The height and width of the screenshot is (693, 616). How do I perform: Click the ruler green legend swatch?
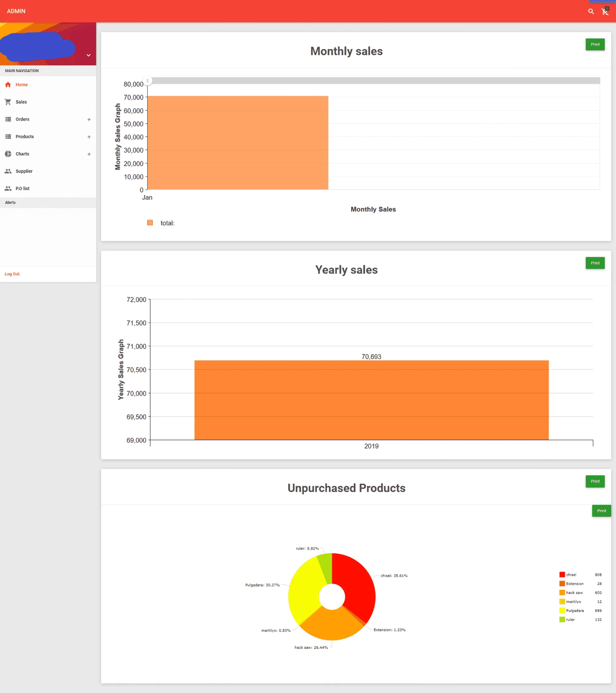pyautogui.click(x=562, y=620)
